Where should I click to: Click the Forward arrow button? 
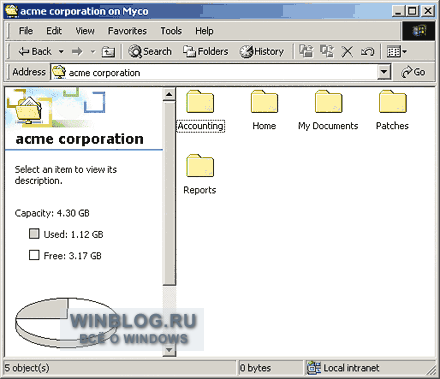(x=77, y=52)
